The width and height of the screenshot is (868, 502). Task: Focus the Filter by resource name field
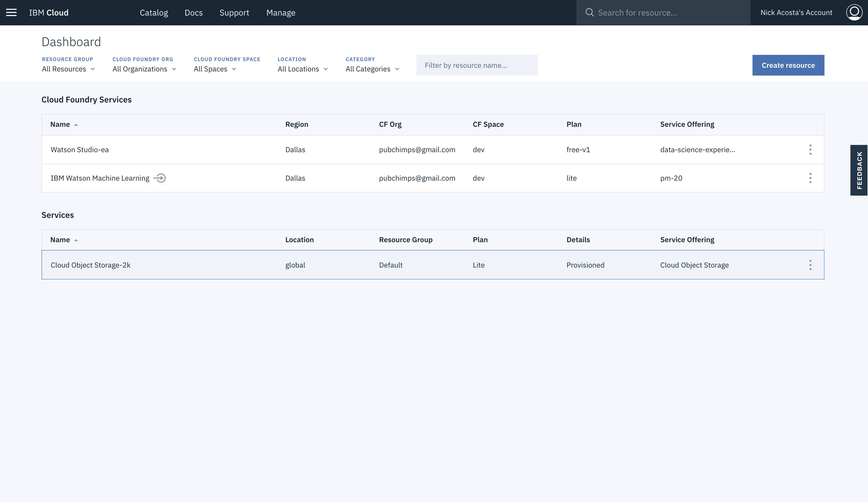coord(477,65)
